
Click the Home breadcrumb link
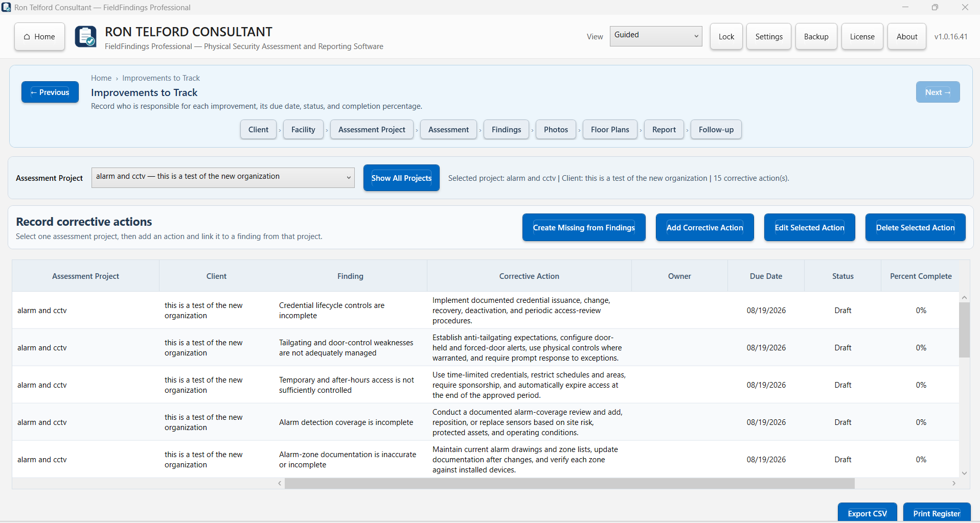pos(101,78)
